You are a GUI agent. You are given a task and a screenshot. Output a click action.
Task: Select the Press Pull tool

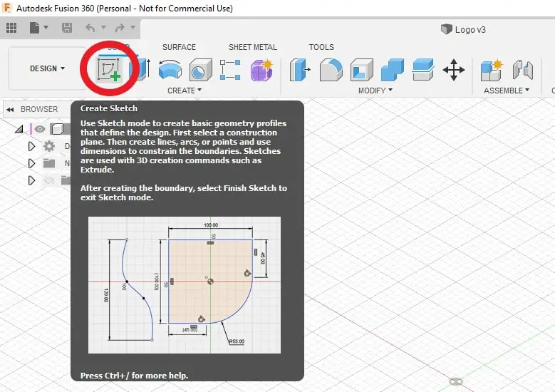(x=300, y=70)
